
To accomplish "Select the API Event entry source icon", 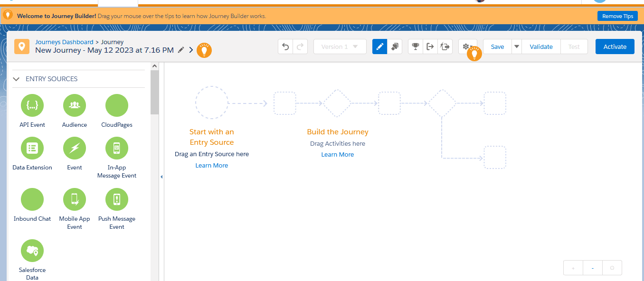I will (32, 105).
